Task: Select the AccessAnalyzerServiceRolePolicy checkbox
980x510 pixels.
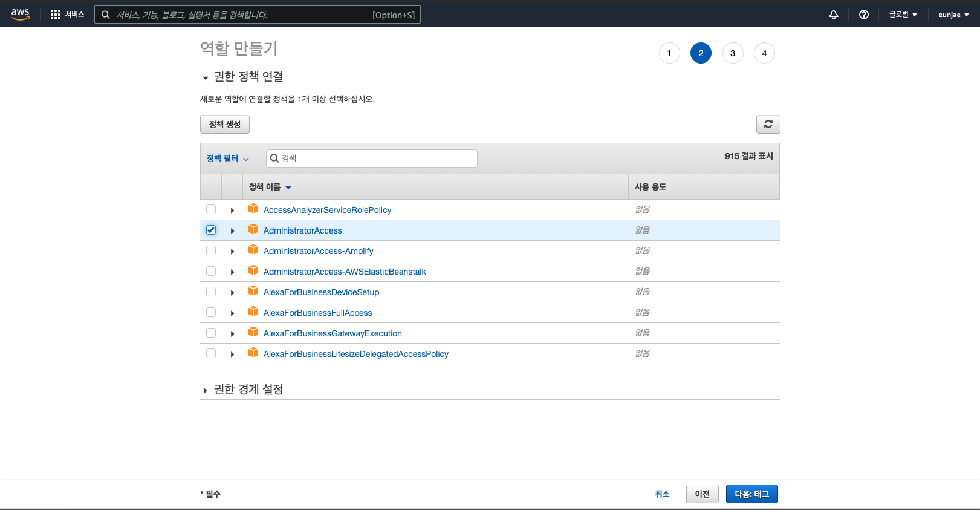Action: point(211,209)
